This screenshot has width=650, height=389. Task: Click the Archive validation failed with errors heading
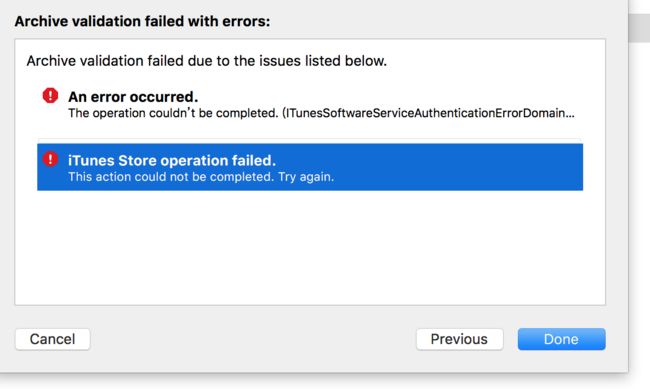pos(142,21)
